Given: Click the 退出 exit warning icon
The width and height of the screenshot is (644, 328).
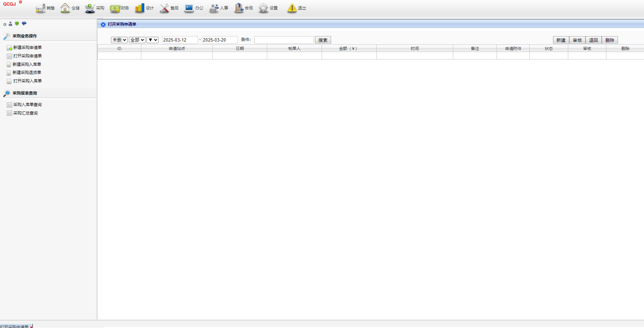Looking at the screenshot, I should click(292, 8).
